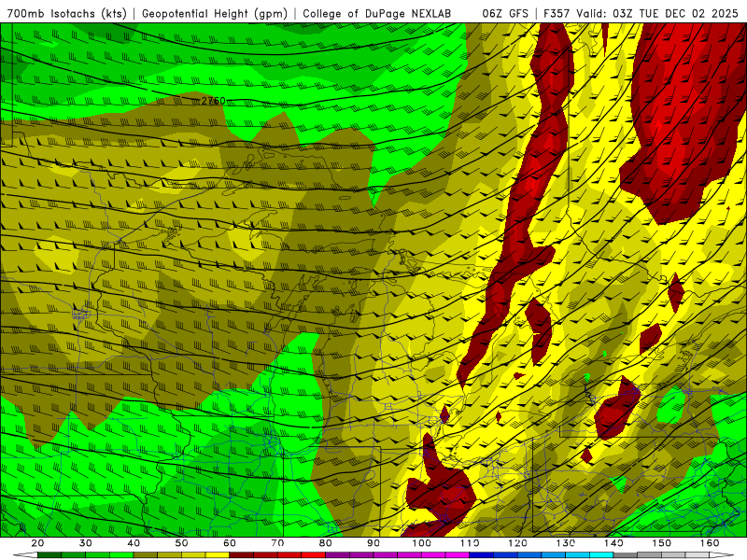Click the '160' value on the legend
The width and height of the screenshot is (747, 560).
click(x=710, y=543)
